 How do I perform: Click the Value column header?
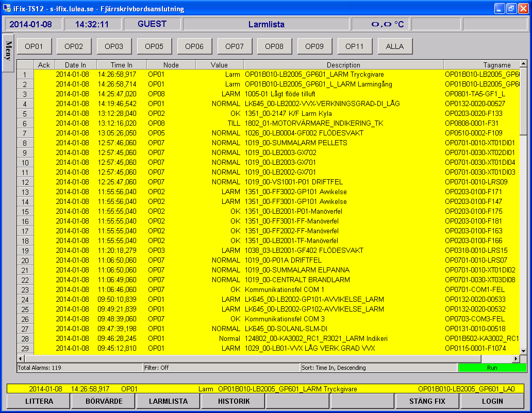pos(219,65)
